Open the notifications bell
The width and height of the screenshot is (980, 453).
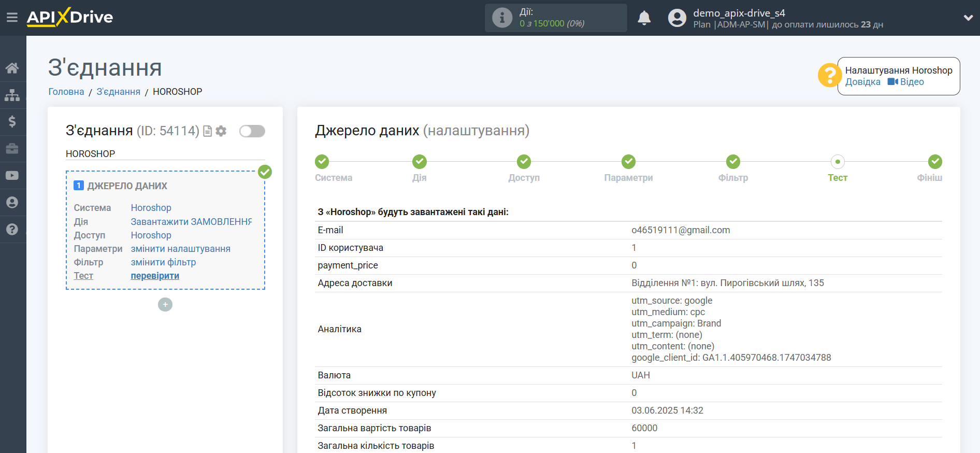644,18
